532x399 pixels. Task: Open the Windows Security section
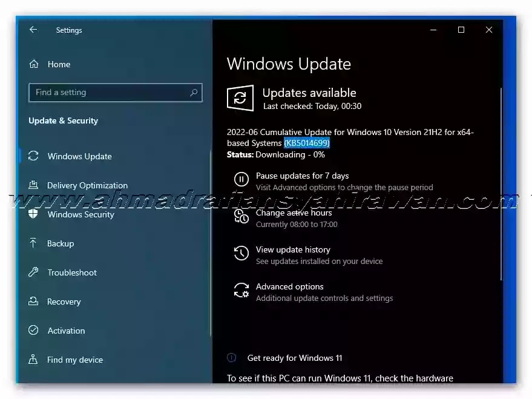(x=80, y=214)
